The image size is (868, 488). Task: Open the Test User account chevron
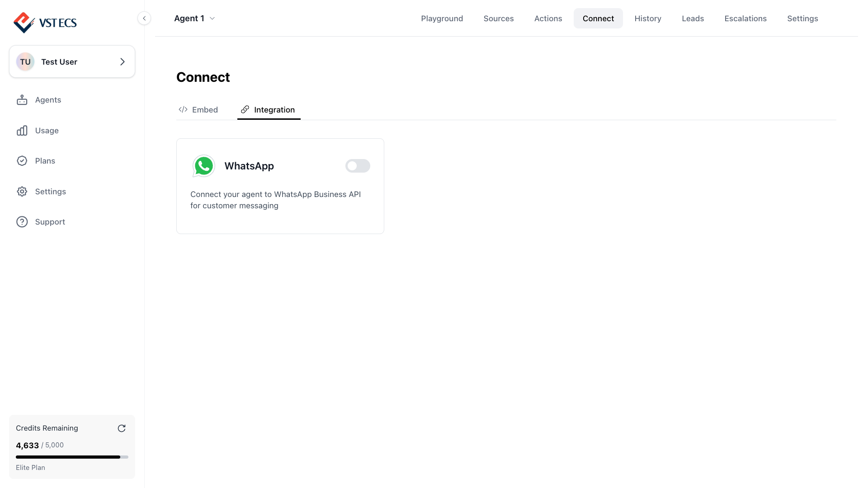click(x=122, y=62)
